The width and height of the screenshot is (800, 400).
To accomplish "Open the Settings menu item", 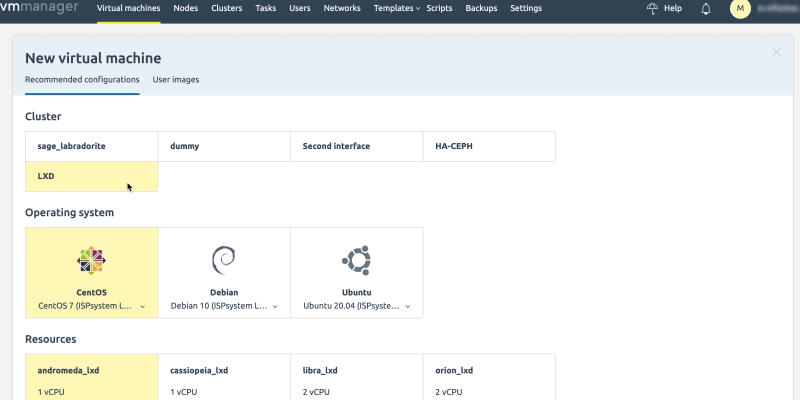I will 526,8.
